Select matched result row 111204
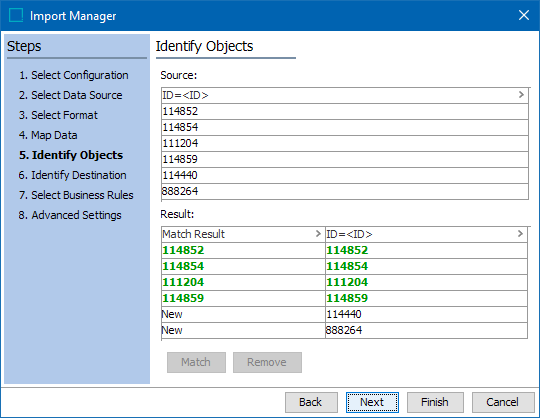 pyautogui.click(x=344, y=282)
